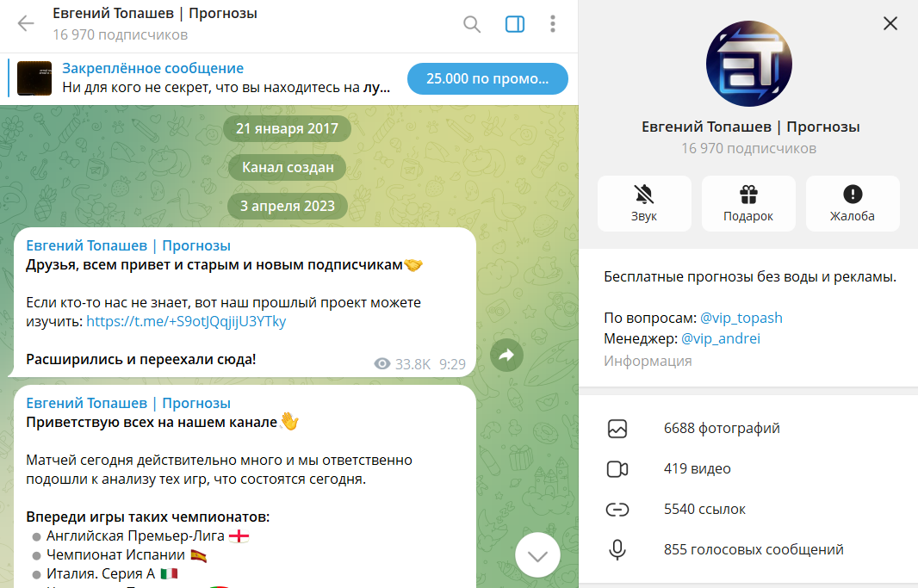Open the @vip_andrei manager link

coord(721,338)
